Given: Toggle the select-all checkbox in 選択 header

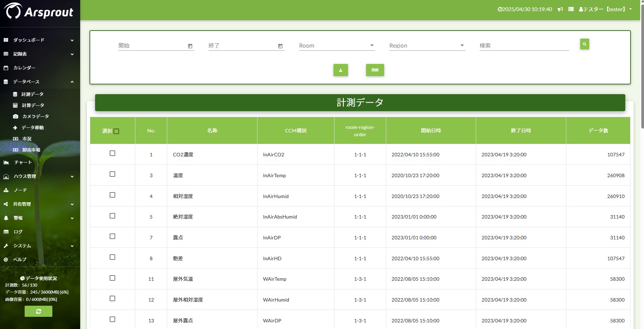Looking at the screenshot, I should tap(116, 131).
